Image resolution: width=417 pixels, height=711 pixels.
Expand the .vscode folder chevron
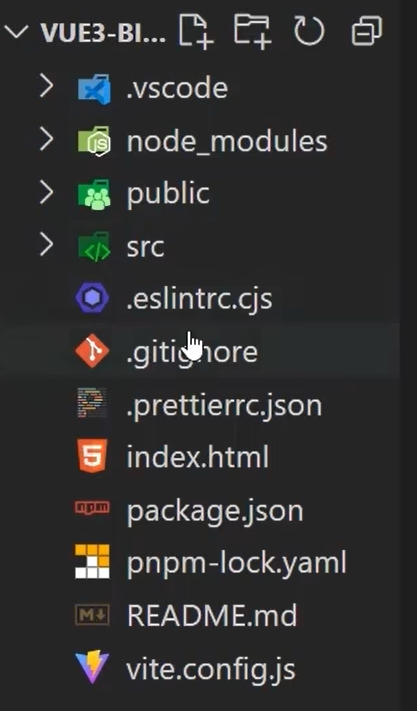pyautogui.click(x=46, y=86)
